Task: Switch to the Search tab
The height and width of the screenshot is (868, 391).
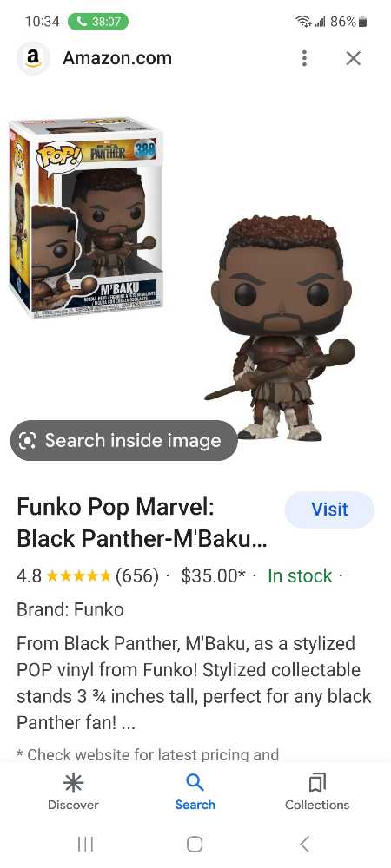Action: click(x=195, y=792)
